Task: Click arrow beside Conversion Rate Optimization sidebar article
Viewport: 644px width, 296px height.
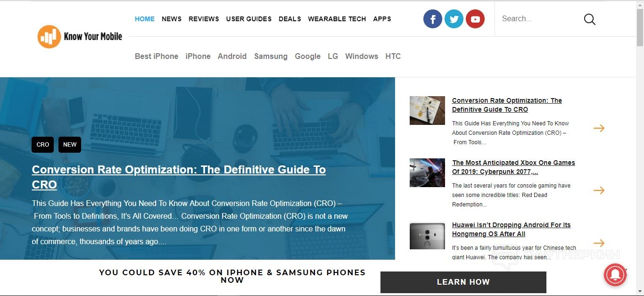Action: point(599,128)
